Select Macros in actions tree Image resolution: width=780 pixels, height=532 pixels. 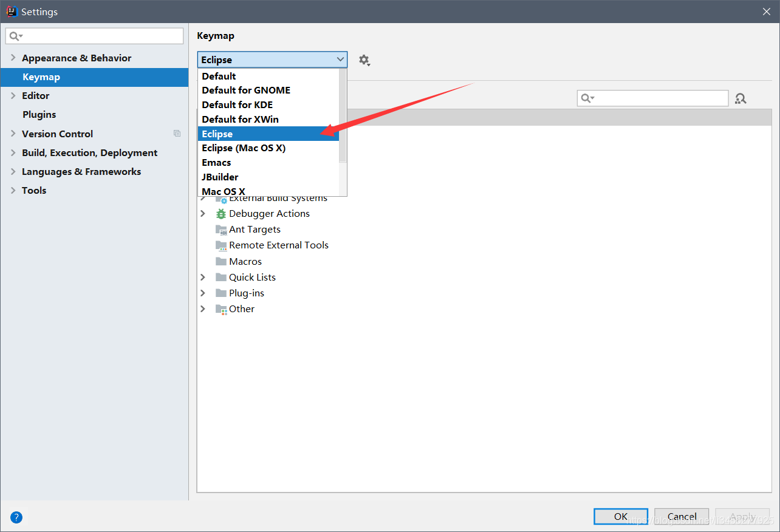click(x=245, y=261)
